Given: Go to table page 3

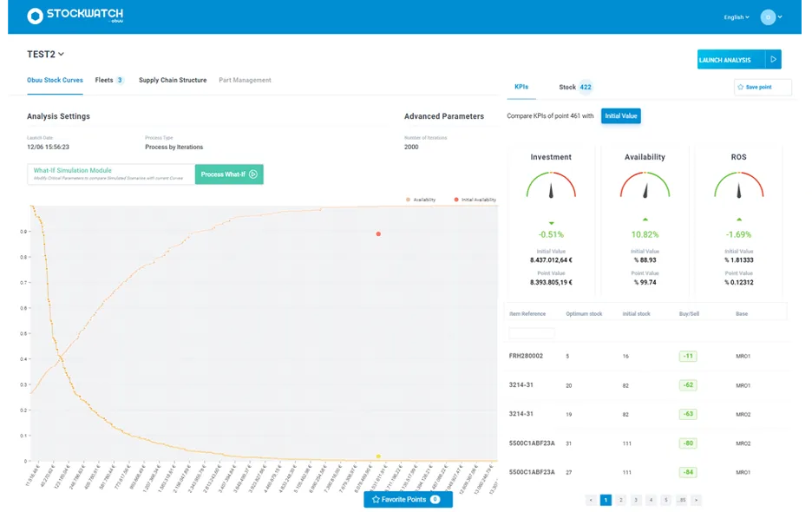Looking at the screenshot, I should (636, 500).
